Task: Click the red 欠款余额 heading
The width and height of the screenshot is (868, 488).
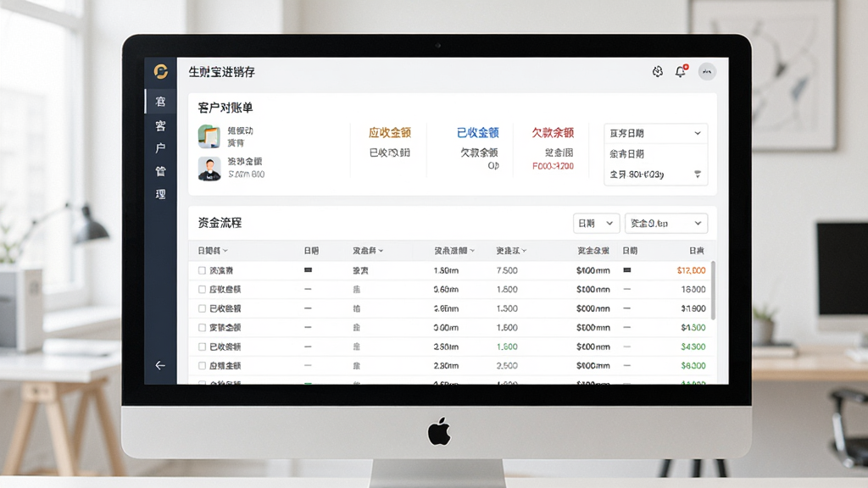Action: [x=553, y=133]
